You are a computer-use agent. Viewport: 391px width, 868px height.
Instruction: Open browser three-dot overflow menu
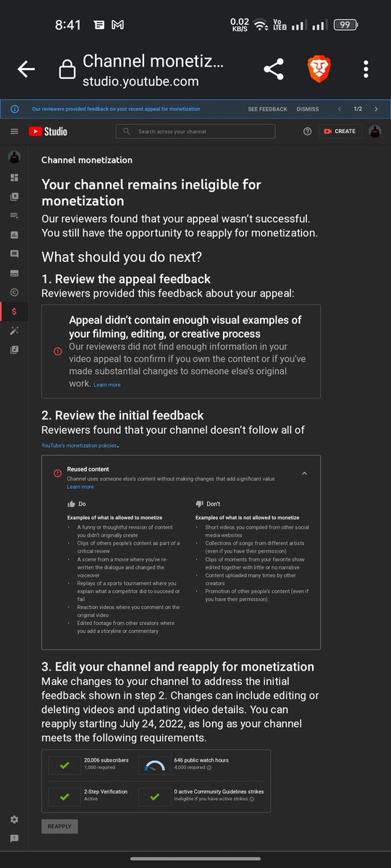[366, 69]
